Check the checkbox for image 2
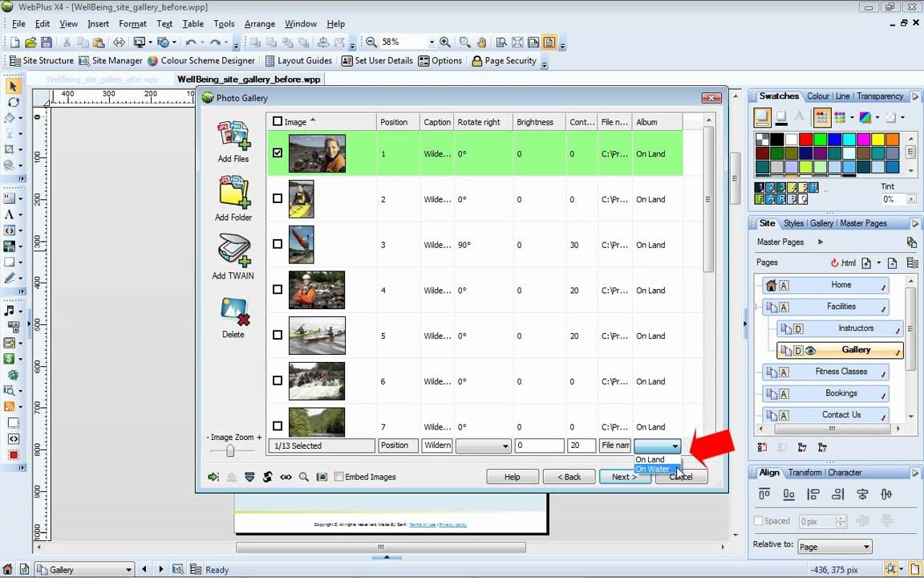Screen dimensions: 924x578 point(278,198)
